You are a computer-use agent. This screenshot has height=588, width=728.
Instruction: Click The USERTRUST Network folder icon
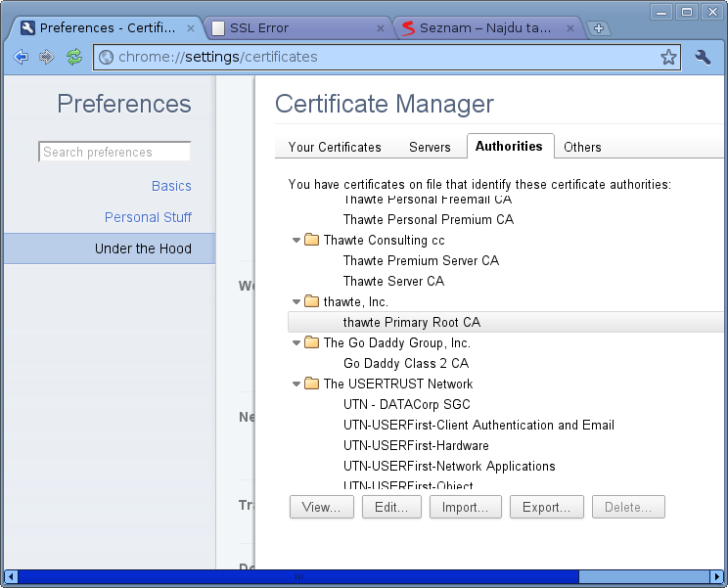(311, 384)
